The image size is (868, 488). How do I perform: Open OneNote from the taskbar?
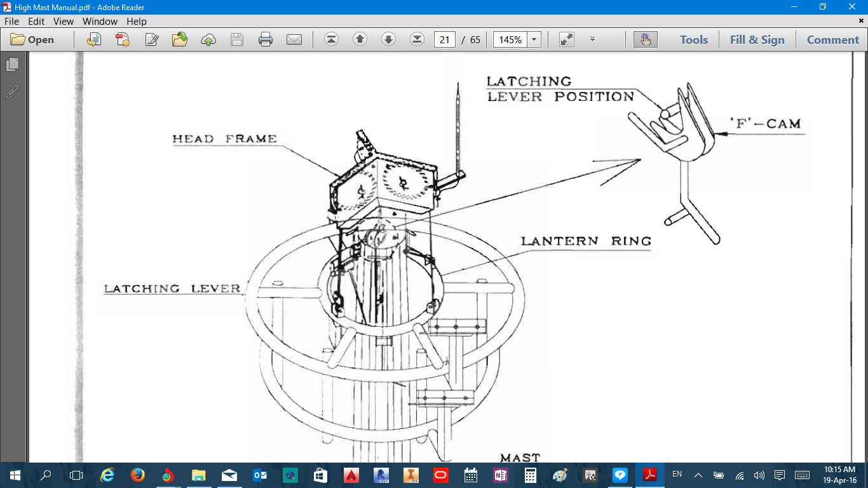[501, 475]
